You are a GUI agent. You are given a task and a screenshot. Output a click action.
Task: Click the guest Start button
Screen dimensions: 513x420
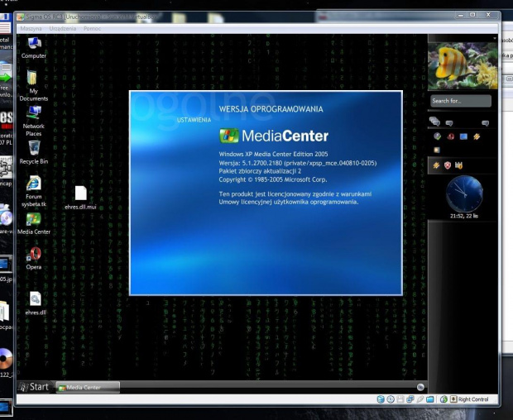34,387
